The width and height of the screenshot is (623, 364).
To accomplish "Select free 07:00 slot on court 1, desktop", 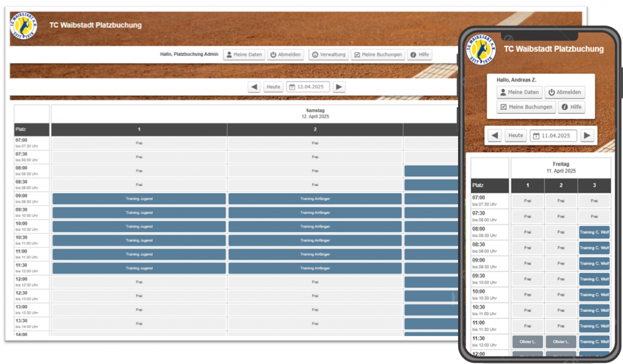I will [x=139, y=143].
